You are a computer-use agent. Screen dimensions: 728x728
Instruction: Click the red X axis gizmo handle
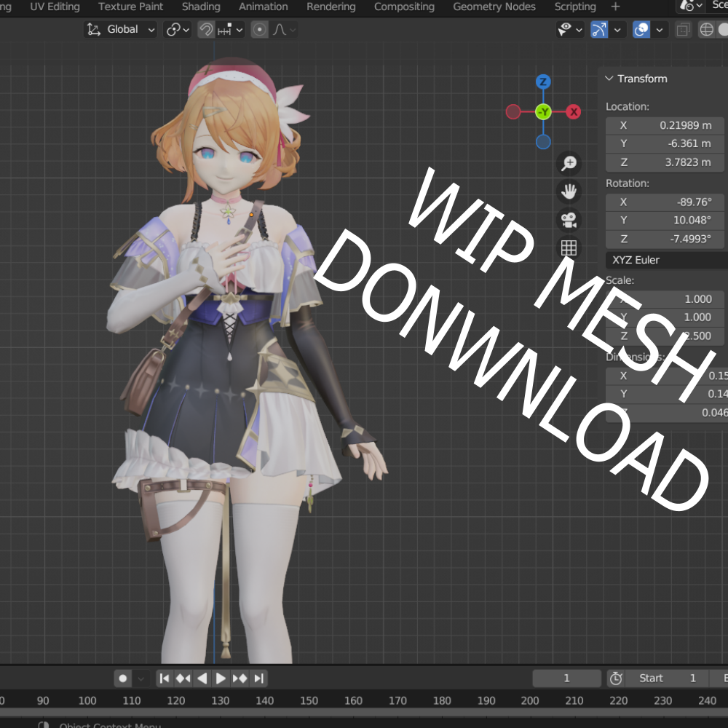pos(574,112)
